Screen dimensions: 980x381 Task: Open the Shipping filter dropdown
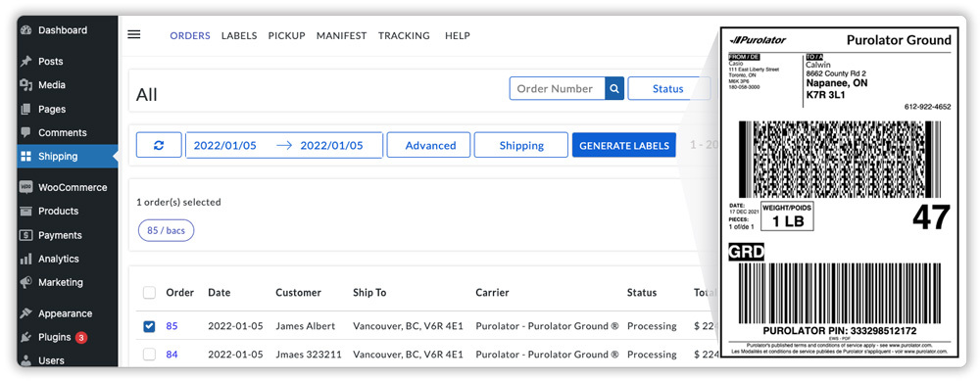point(521,145)
